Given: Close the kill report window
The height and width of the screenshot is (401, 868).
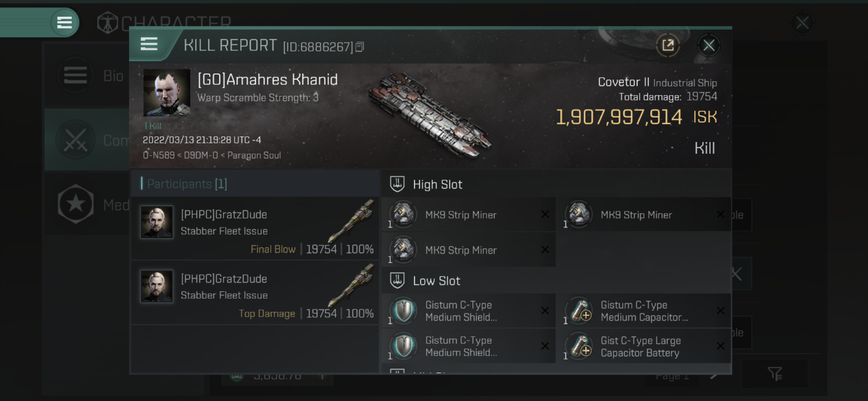Looking at the screenshot, I should pyautogui.click(x=708, y=45).
